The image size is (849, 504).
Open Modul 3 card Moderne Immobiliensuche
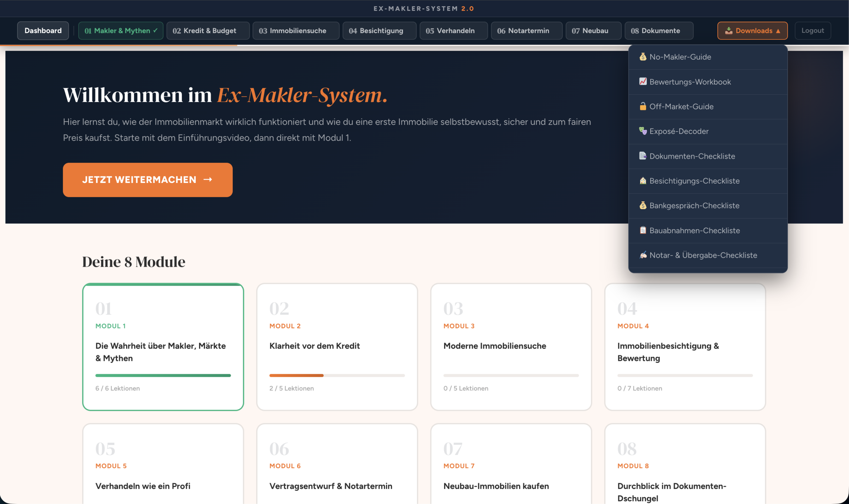(x=511, y=347)
